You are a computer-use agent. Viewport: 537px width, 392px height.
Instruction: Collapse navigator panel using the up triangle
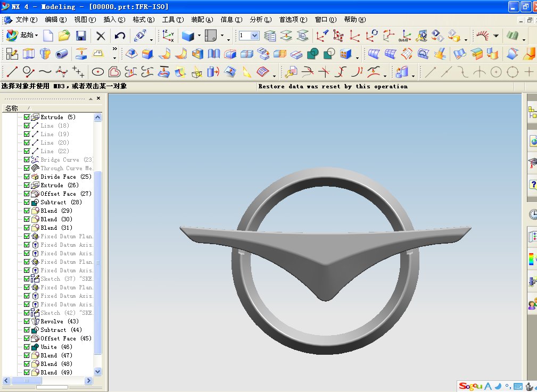(x=91, y=98)
